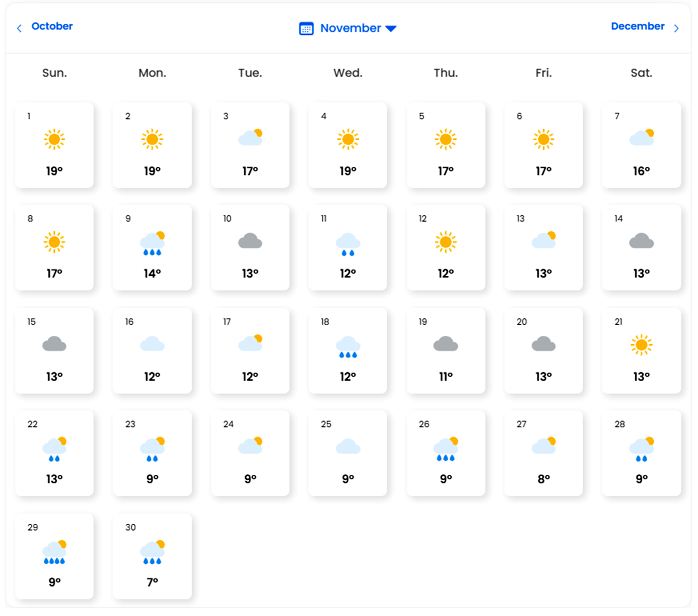This screenshot has width=698, height=616.
Task: Click the rain shower icon on November 26
Action: click(x=446, y=449)
